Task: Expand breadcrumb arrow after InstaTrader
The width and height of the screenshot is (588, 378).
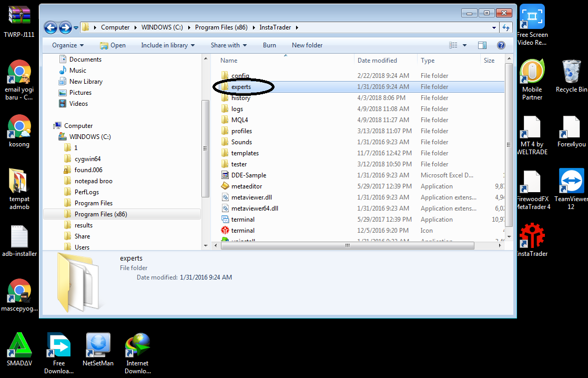Action: tap(297, 27)
